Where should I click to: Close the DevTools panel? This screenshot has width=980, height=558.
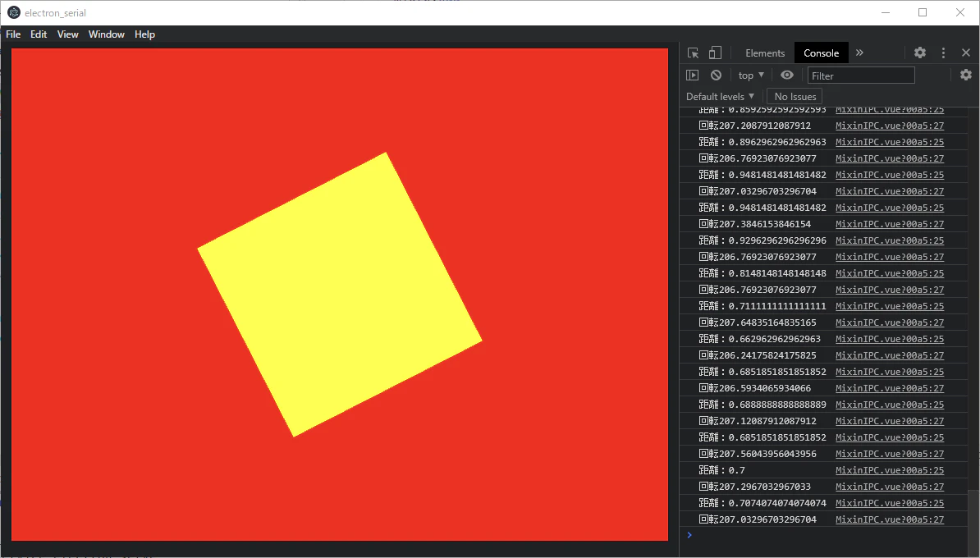965,53
